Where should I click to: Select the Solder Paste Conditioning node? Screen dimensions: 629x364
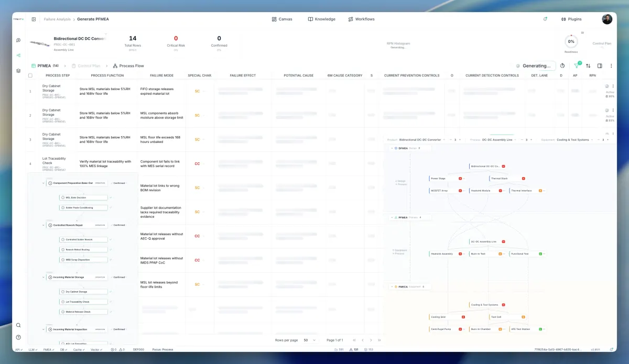click(x=83, y=208)
